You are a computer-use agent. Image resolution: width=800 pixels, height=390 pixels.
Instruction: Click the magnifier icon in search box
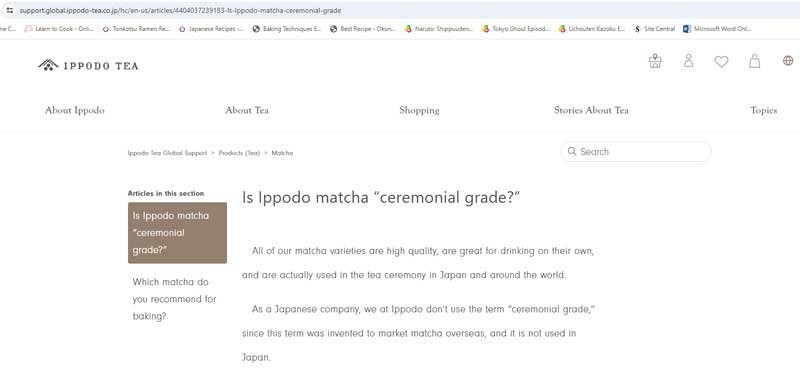572,152
